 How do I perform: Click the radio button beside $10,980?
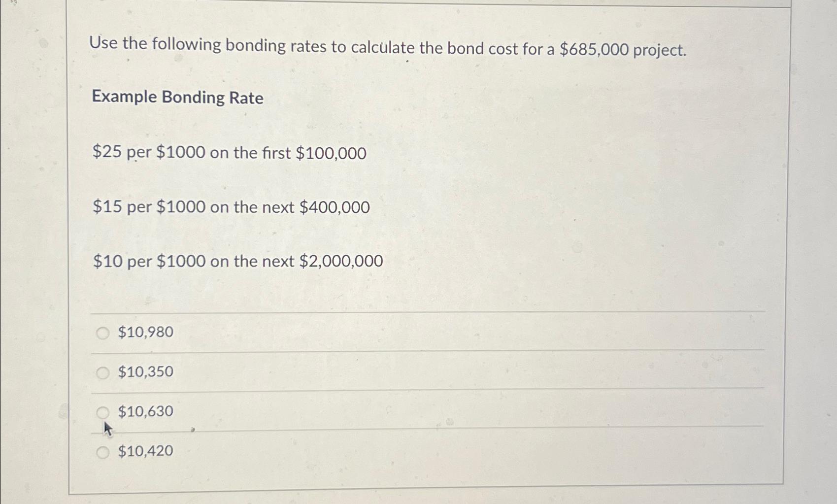point(103,333)
